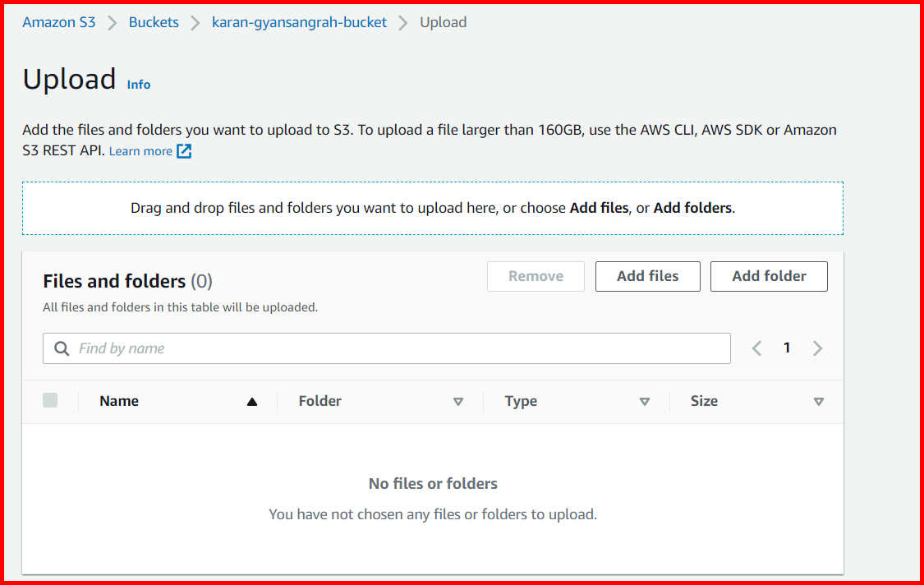Navigate to Buckets via the breadcrumb
The image size is (924, 585).
point(154,22)
